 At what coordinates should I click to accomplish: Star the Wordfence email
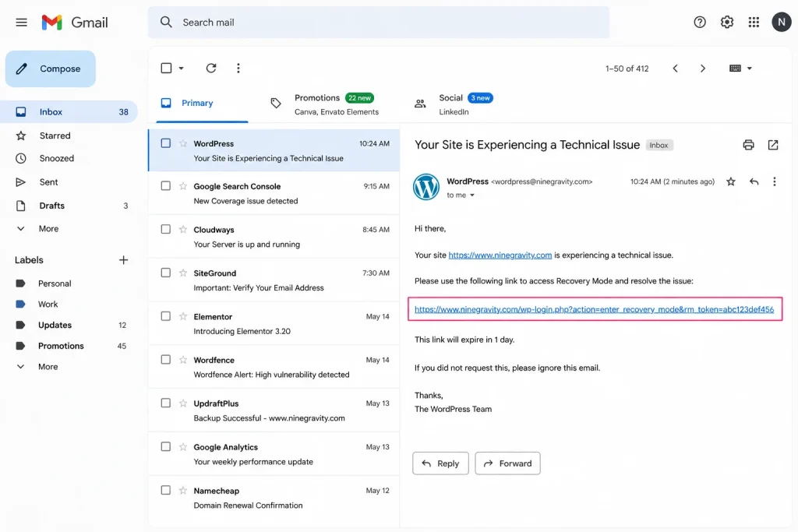click(x=183, y=360)
